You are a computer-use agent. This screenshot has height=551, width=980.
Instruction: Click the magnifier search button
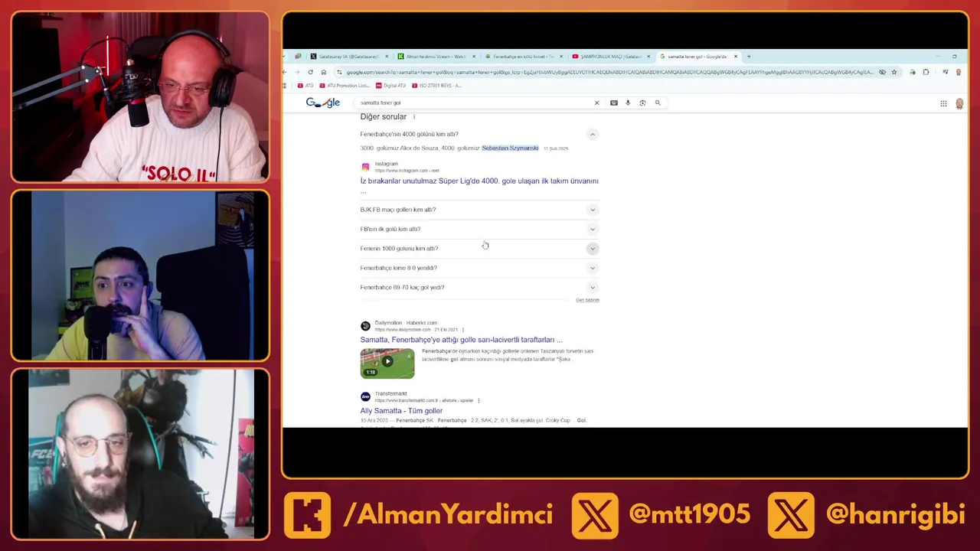(657, 103)
